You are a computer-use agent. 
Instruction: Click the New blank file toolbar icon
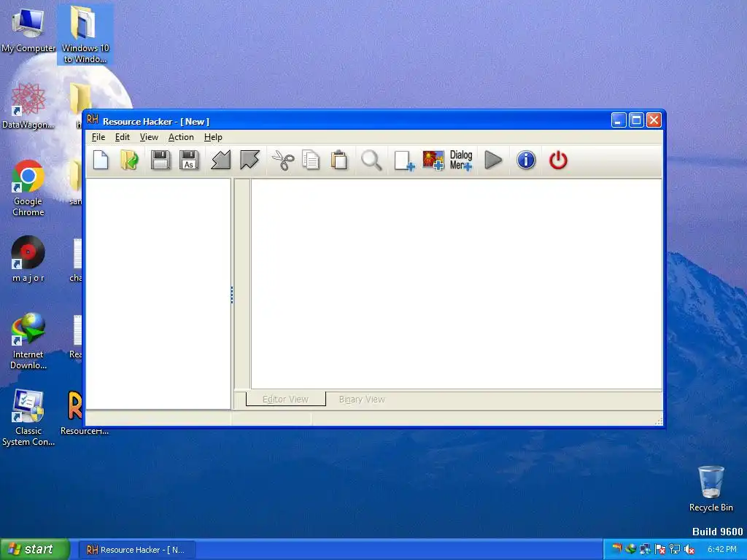(x=101, y=160)
